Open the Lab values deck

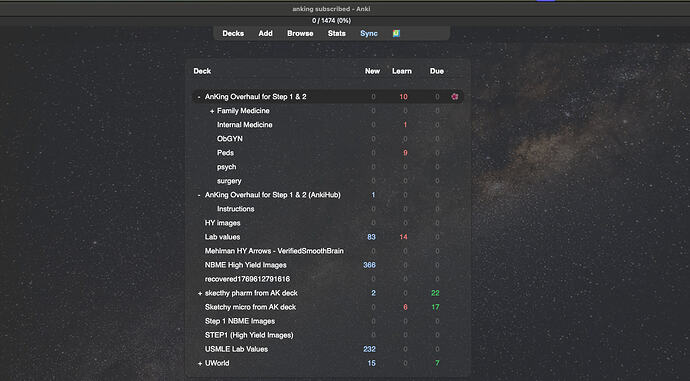pos(222,237)
